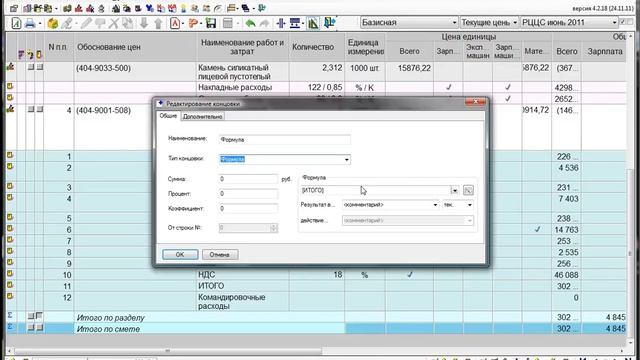Open the Текущие цены dropdown

click(489, 22)
